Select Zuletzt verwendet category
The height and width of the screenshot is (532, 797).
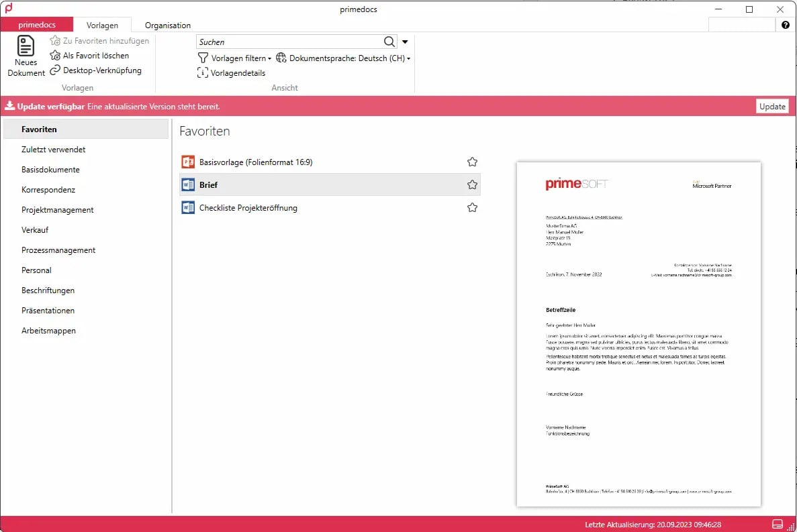point(86,149)
